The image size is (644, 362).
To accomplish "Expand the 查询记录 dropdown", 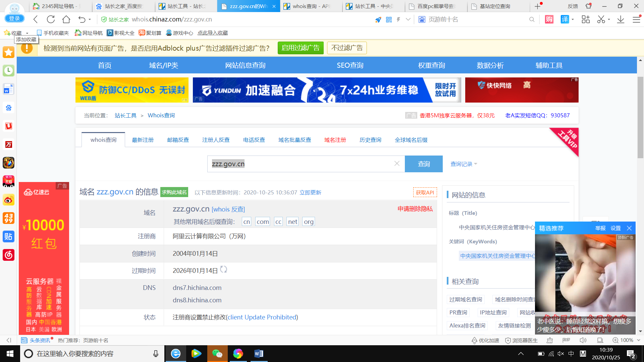I will 464,164.
